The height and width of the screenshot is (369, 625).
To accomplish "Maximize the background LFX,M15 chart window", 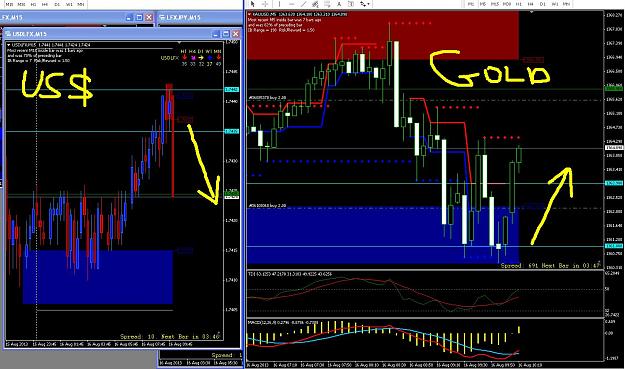I will [139, 18].
